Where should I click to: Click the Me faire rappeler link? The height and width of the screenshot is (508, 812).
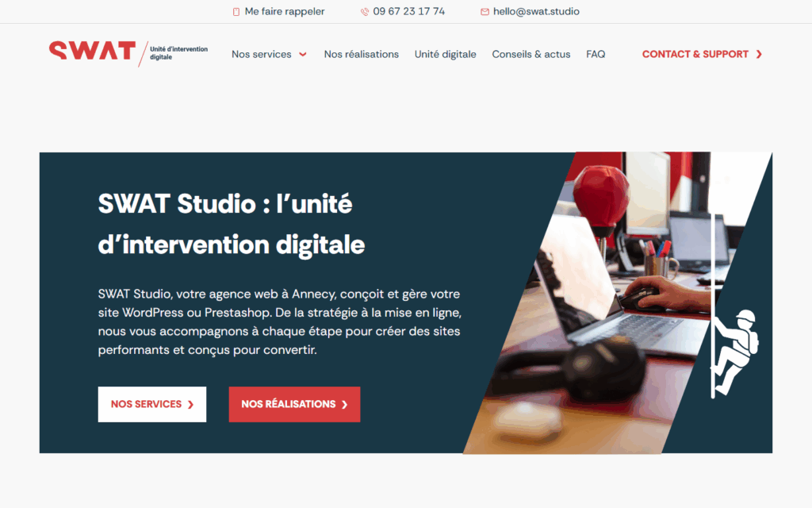285,11
